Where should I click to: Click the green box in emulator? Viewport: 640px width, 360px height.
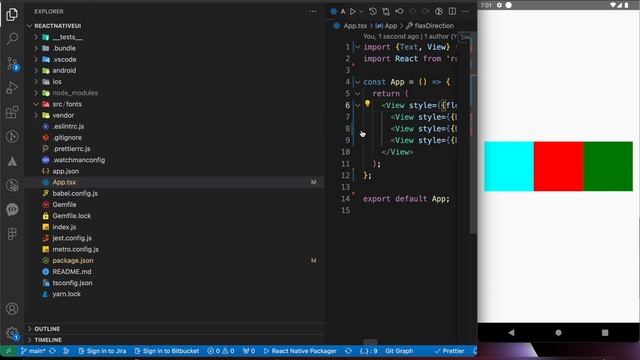point(608,166)
